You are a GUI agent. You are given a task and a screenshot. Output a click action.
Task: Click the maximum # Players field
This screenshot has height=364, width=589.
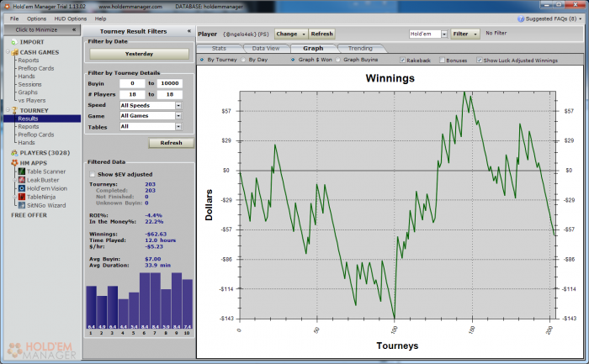(170, 94)
